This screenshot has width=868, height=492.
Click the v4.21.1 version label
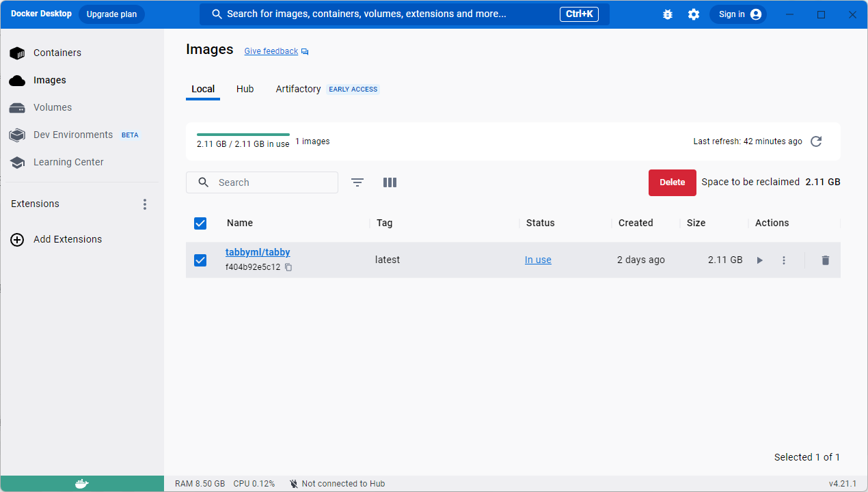[843, 484]
